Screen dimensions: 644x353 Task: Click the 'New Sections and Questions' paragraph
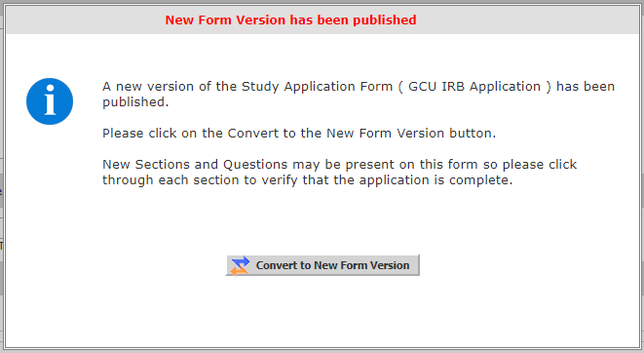[x=340, y=172]
